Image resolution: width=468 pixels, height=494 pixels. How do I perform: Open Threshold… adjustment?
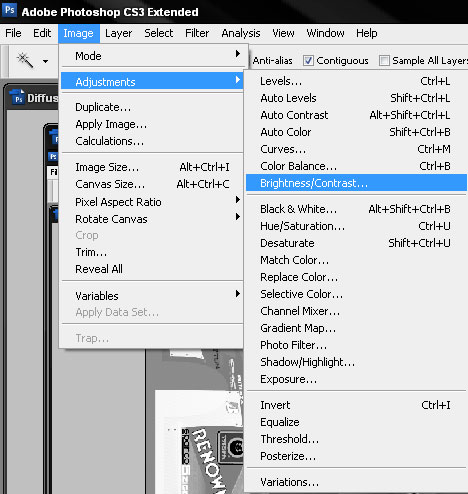coord(356,439)
